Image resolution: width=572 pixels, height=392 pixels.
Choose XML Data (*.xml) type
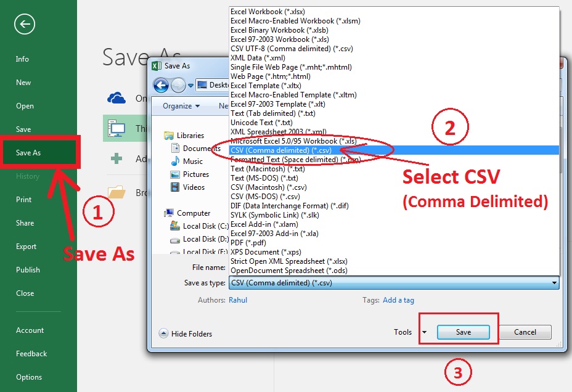tap(394, 58)
